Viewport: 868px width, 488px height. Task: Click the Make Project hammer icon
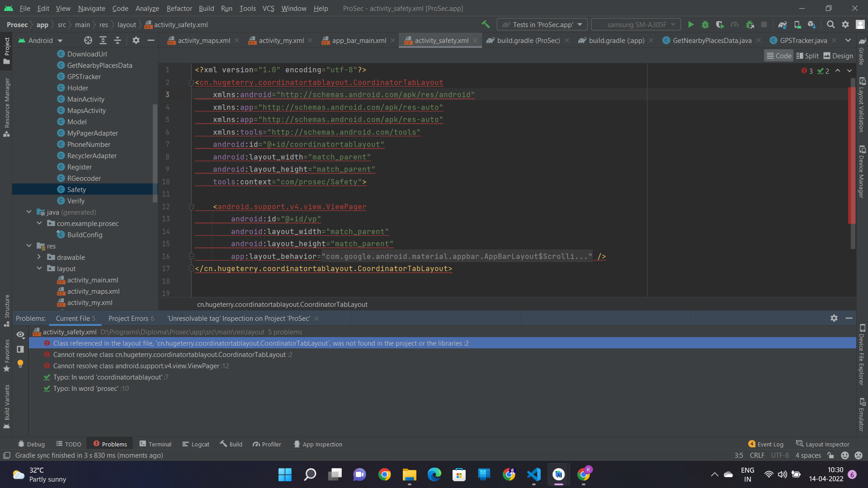click(486, 24)
